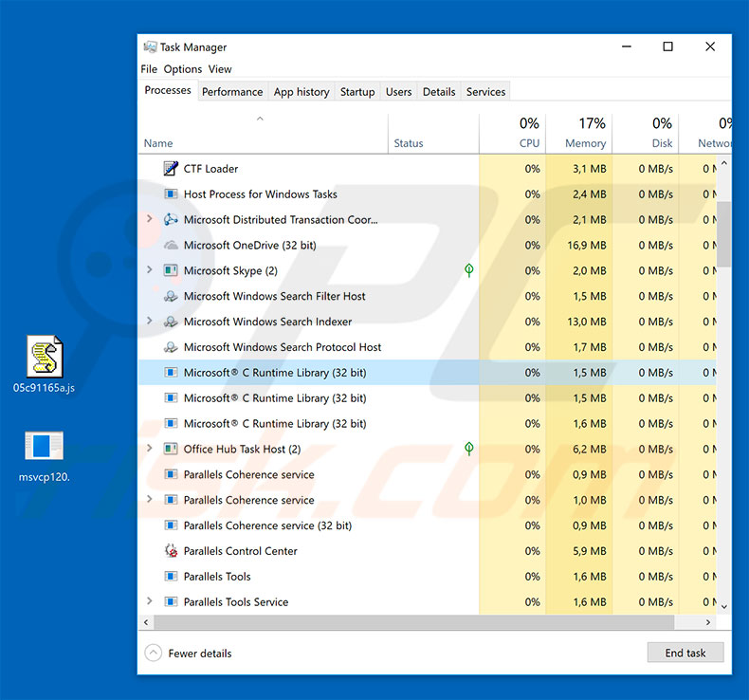Click the green leaf status on Microsoft Skype
The height and width of the screenshot is (700, 749).
[x=469, y=270]
